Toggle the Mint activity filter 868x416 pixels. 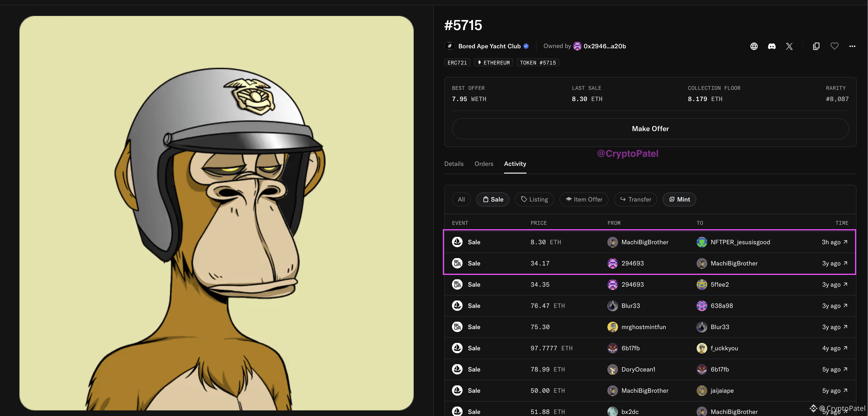[679, 199]
